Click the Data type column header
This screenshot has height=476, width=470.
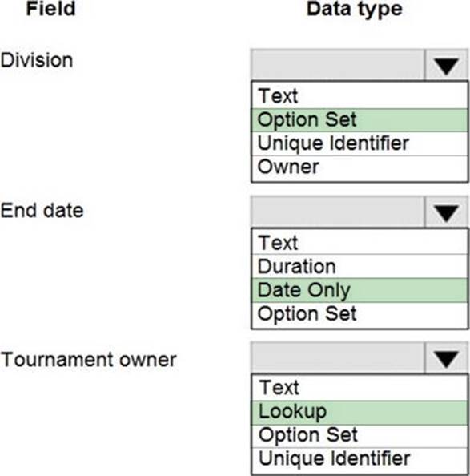(x=355, y=10)
